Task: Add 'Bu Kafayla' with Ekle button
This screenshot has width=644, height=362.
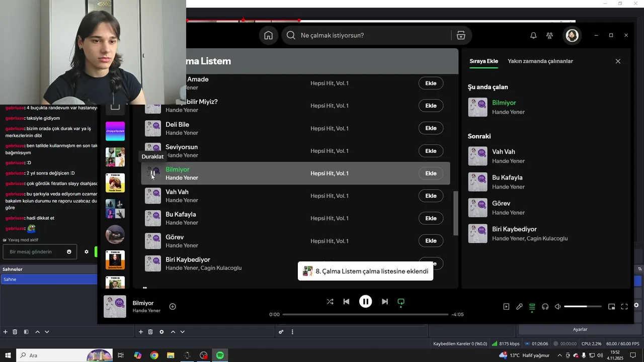Action: [x=431, y=218]
